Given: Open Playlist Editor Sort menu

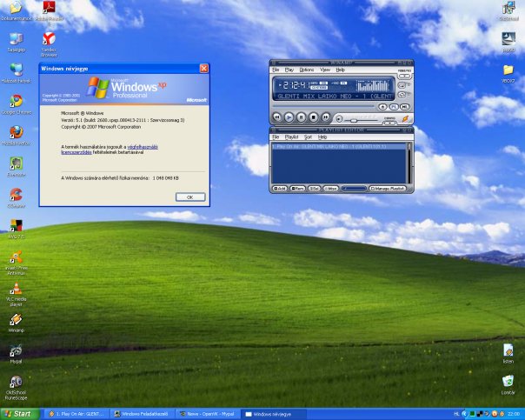Looking at the screenshot, I should point(308,137).
